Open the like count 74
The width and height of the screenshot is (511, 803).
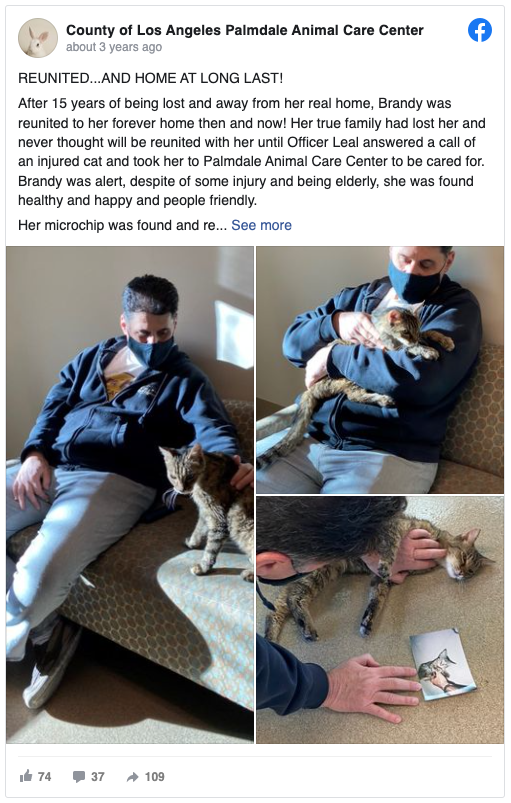45,777
